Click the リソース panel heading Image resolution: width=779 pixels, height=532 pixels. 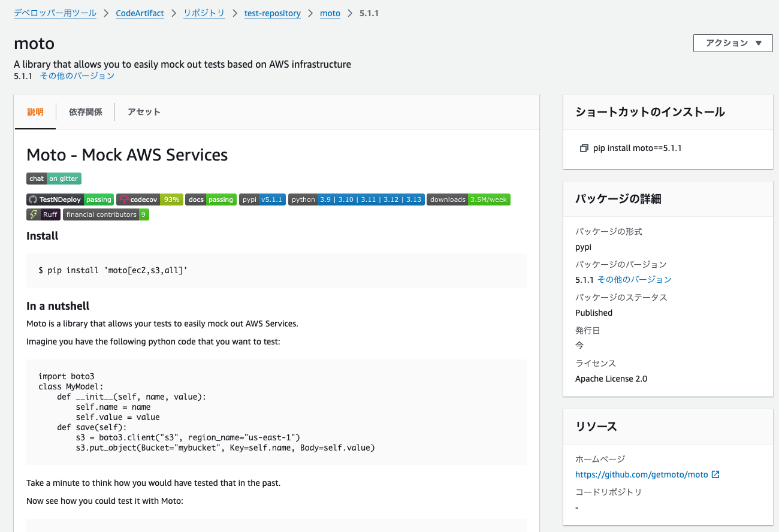coord(596,427)
